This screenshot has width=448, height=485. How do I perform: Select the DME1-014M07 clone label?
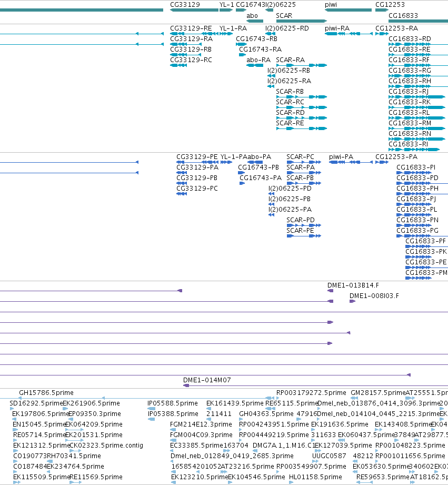click(207, 380)
